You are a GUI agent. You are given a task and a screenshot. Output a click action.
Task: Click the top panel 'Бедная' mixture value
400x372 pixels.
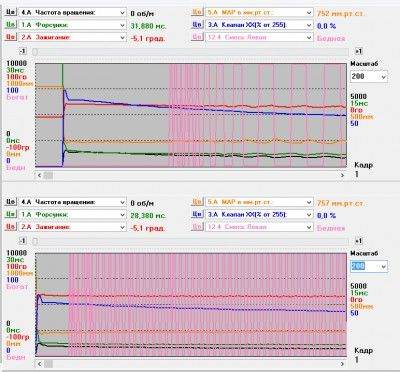click(x=331, y=38)
